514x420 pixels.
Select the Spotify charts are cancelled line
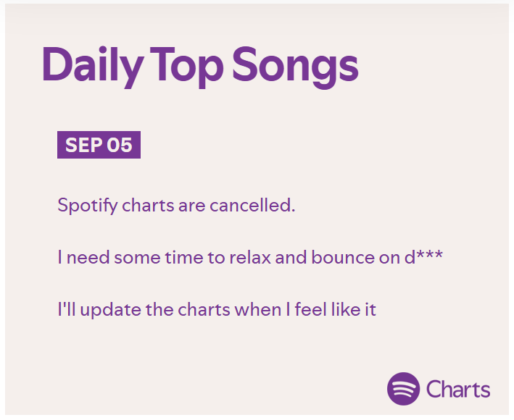click(176, 206)
